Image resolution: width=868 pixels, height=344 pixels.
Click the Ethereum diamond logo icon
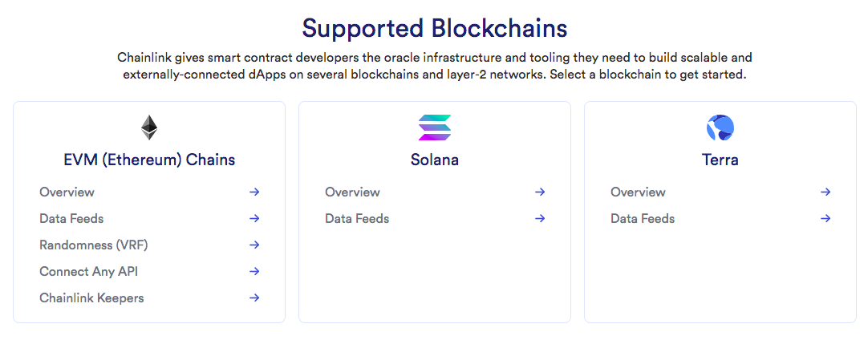tap(149, 127)
